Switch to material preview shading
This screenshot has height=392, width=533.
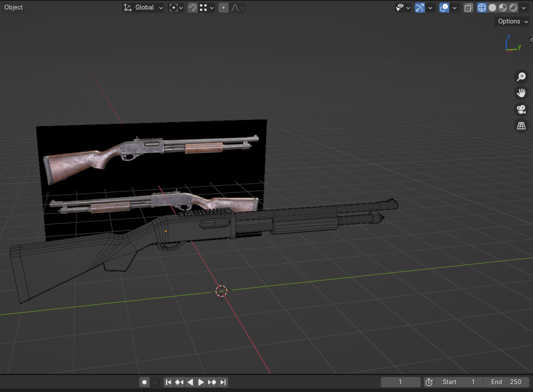[x=503, y=7]
